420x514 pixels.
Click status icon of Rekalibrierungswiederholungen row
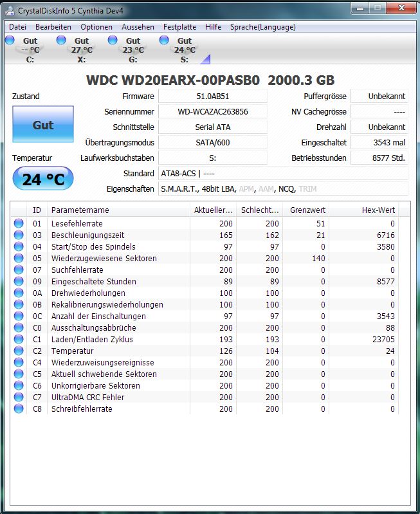[19, 304]
